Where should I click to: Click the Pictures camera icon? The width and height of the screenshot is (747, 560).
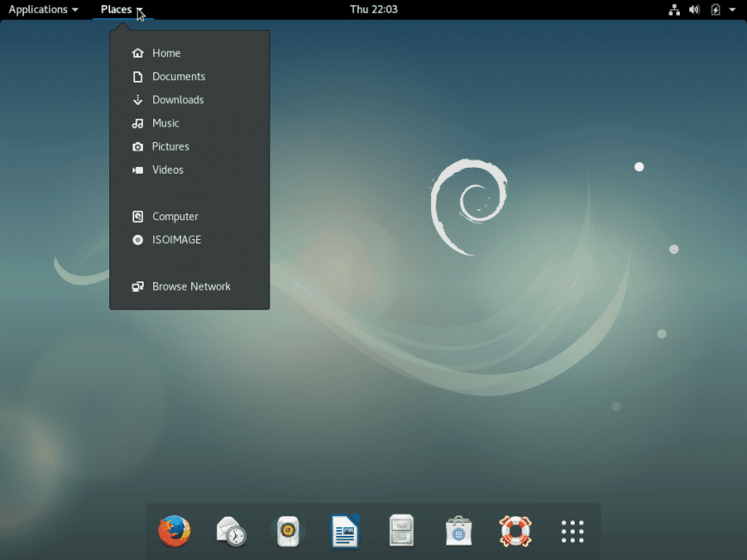click(138, 146)
